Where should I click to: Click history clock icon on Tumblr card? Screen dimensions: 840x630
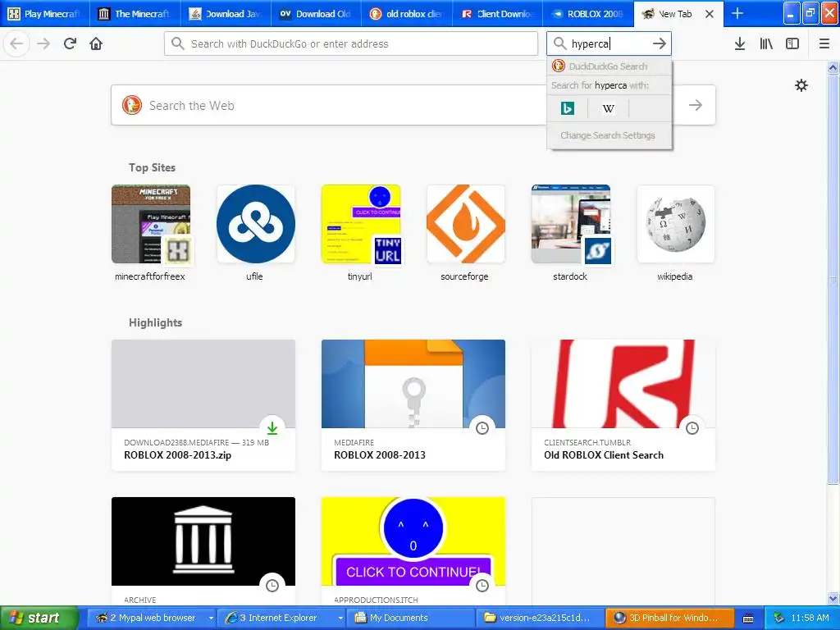tap(692, 428)
